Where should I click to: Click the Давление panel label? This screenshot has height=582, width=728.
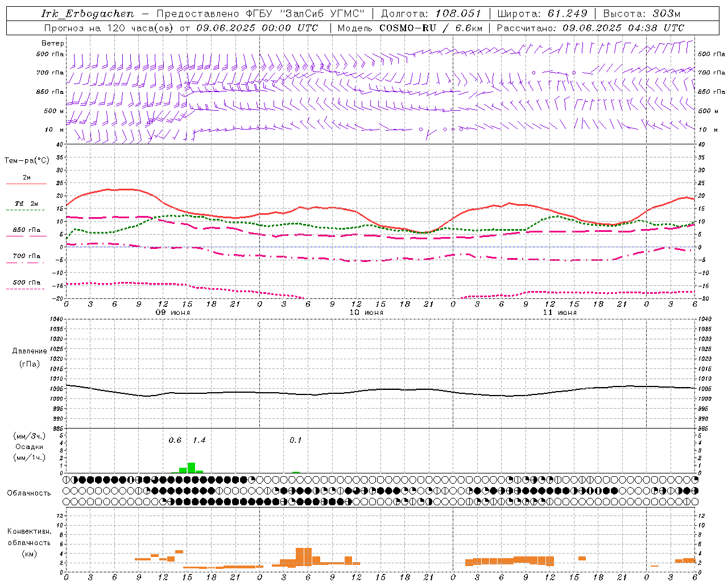29,351
